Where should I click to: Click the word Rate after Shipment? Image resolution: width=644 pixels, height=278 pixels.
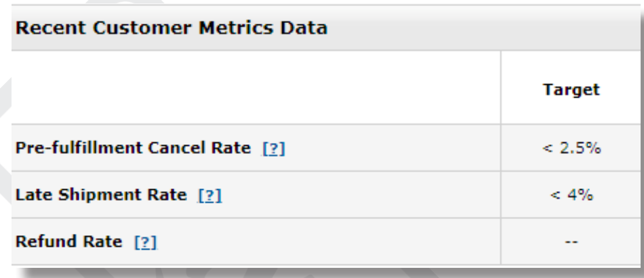click(167, 195)
